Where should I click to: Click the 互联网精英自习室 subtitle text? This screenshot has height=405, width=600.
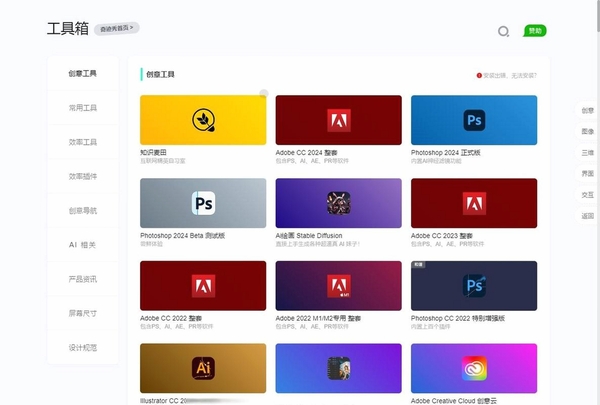pyautogui.click(x=163, y=161)
